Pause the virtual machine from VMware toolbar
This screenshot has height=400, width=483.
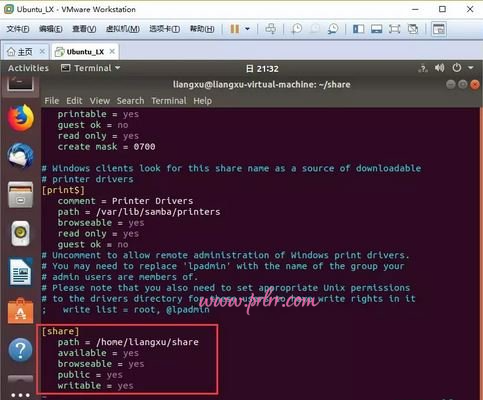[235, 29]
